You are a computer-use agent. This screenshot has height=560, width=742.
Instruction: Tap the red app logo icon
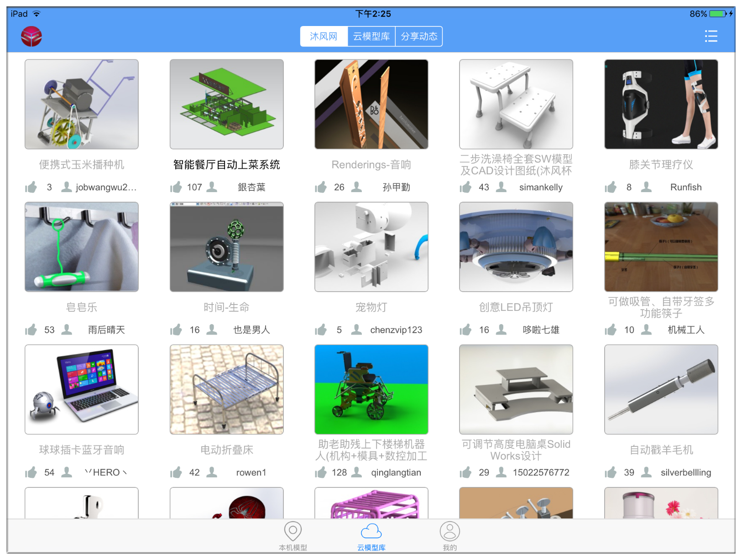(x=31, y=37)
